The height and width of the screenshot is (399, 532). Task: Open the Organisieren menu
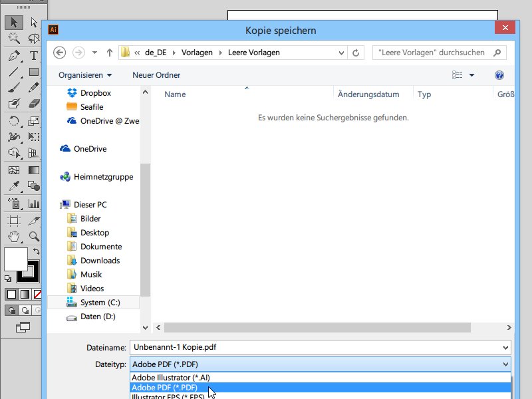click(x=85, y=75)
